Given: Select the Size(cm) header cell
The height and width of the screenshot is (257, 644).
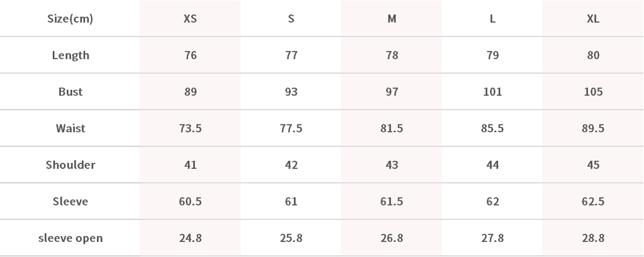Looking at the screenshot, I should point(70,19).
